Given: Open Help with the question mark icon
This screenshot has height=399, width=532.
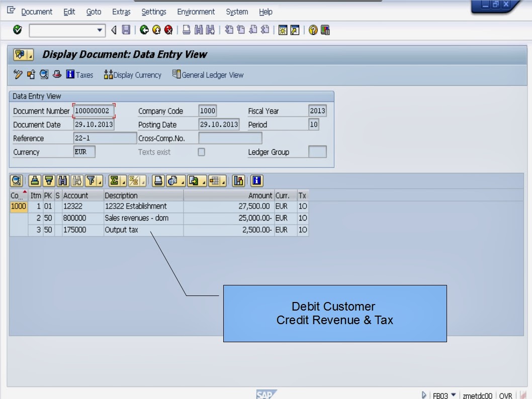Looking at the screenshot, I should (x=313, y=30).
